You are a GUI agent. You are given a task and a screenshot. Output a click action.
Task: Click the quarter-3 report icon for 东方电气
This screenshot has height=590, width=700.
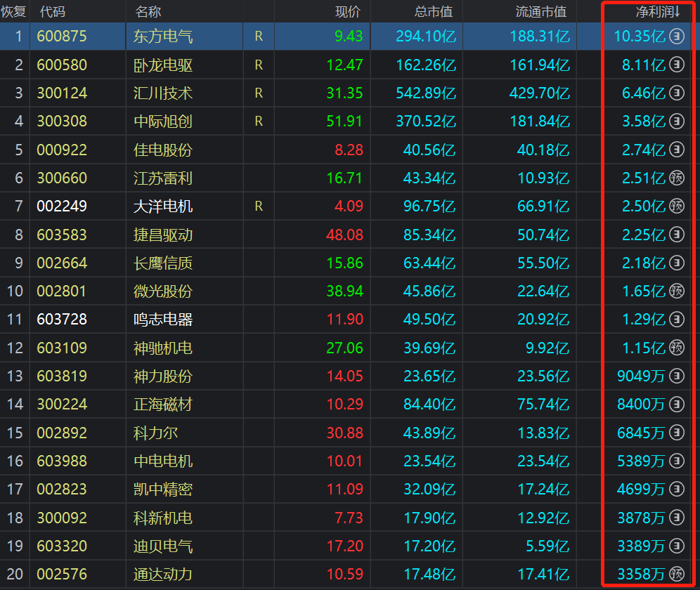(x=677, y=36)
